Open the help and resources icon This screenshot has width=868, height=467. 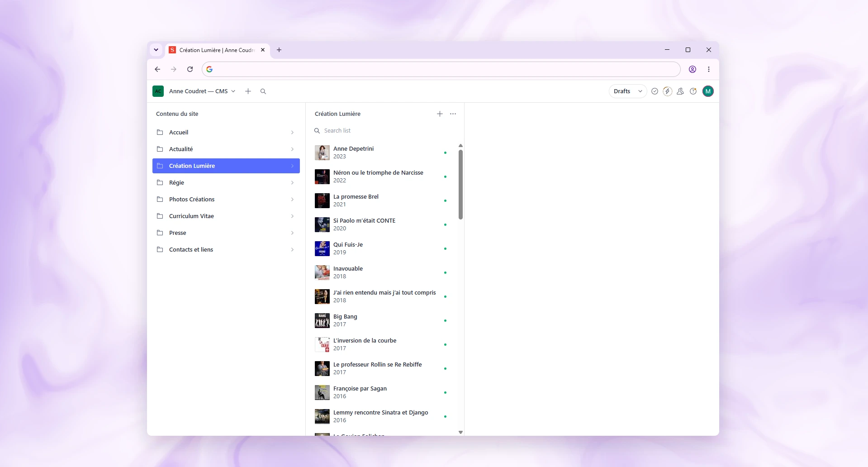[x=693, y=91]
